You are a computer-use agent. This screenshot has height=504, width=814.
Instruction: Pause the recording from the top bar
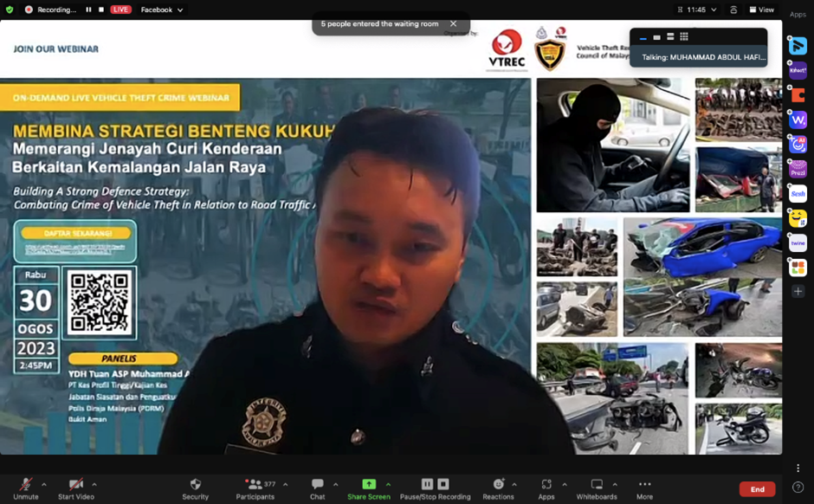pyautogui.click(x=88, y=10)
